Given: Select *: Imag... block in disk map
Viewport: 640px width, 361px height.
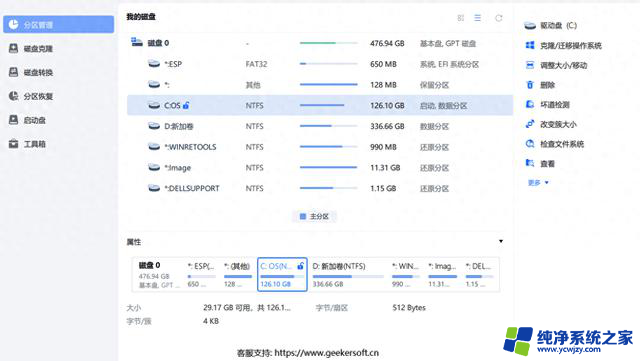Looking at the screenshot, I should tap(443, 274).
